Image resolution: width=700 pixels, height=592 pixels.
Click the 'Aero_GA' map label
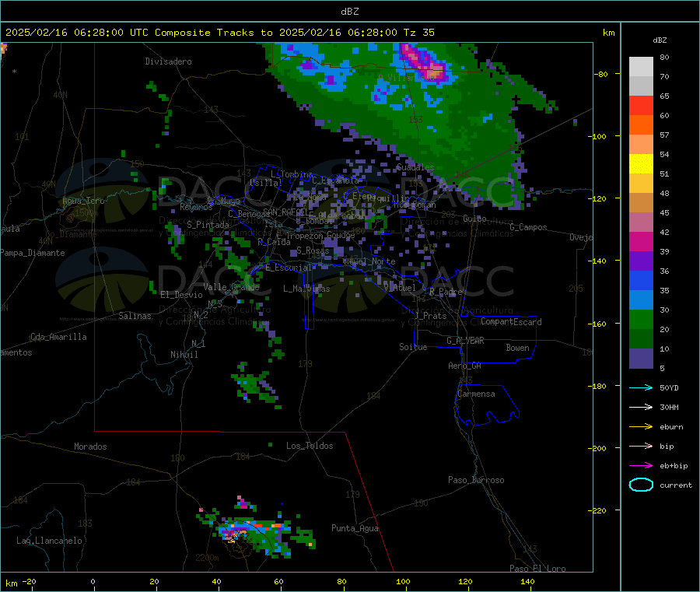click(464, 366)
